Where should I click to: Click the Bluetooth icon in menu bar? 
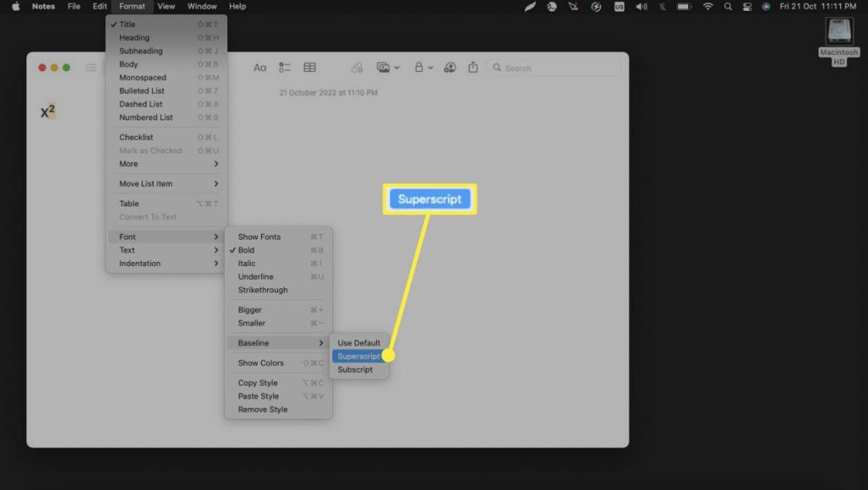pyautogui.click(x=662, y=7)
